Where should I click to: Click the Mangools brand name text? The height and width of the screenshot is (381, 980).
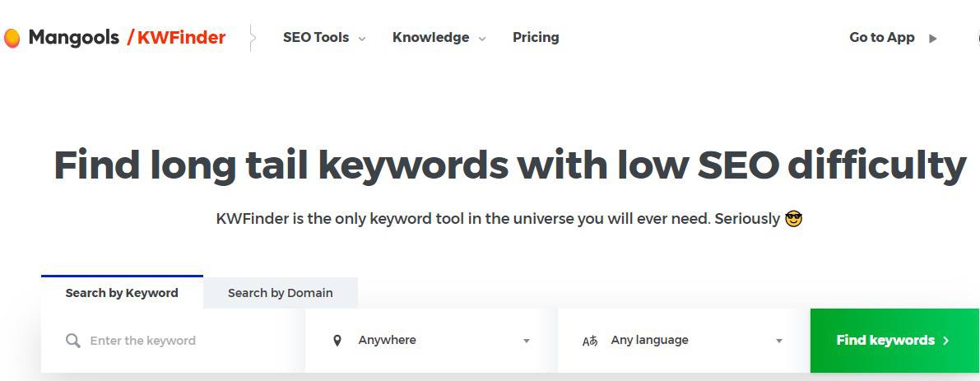[x=74, y=38]
